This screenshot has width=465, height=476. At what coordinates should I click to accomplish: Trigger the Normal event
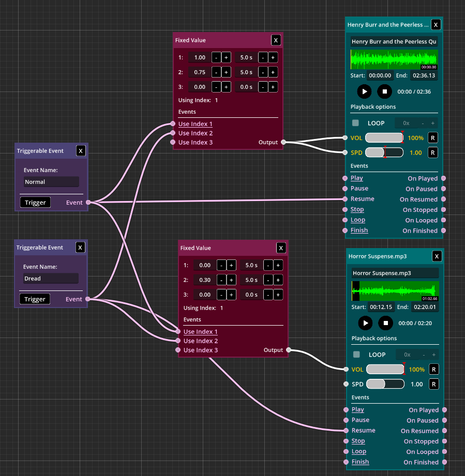coord(35,203)
